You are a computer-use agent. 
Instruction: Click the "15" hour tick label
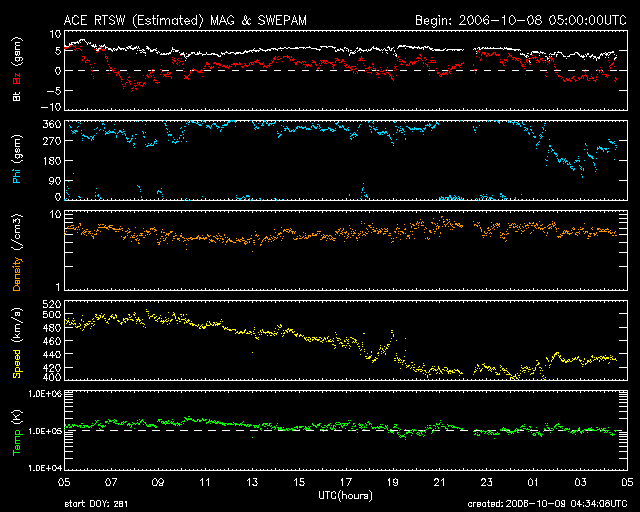click(x=299, y=483)
